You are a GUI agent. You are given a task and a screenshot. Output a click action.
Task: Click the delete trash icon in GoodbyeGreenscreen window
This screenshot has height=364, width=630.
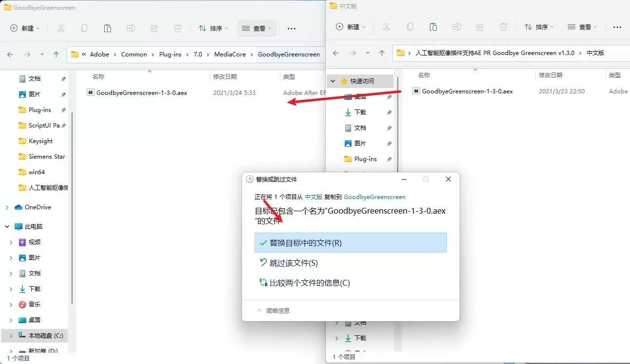(x=178, y=29)
